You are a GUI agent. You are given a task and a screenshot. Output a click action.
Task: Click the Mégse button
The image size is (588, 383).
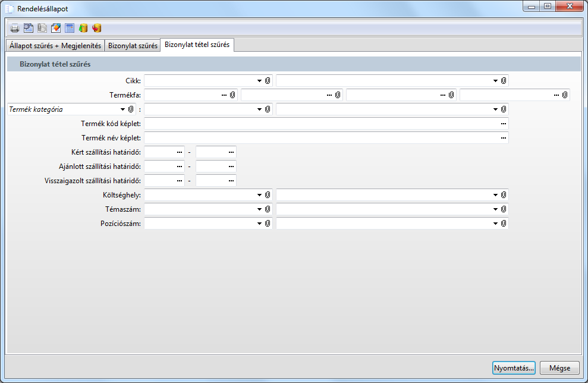[559, 368]
